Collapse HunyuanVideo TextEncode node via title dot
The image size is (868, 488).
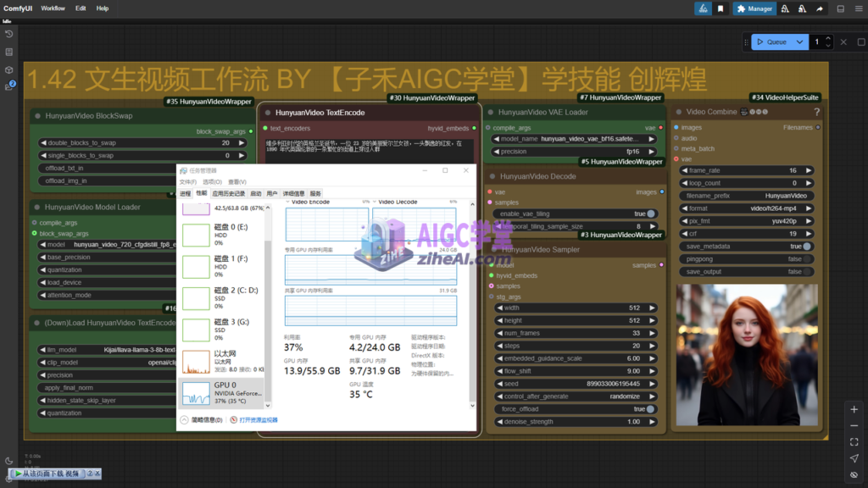click(267, 113)
